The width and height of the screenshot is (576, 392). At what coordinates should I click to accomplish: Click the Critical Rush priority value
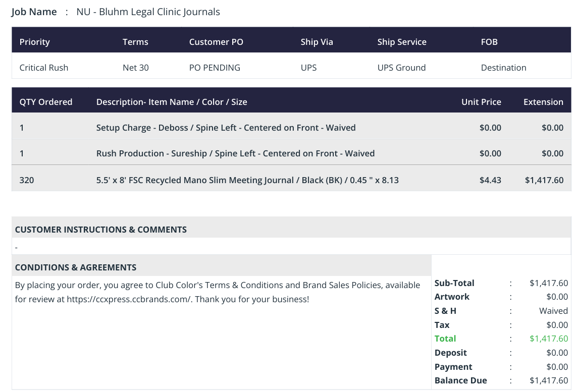click(44, 68)
